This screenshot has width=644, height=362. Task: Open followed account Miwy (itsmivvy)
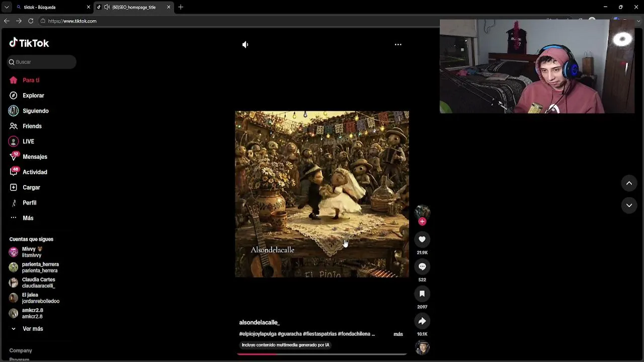pos(32,252)
